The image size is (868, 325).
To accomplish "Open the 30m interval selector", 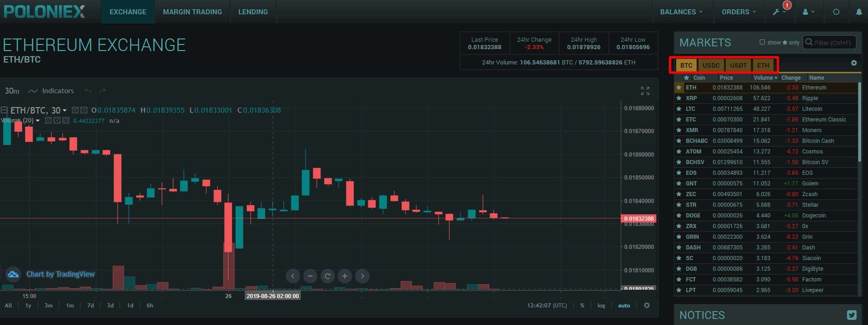I will click(x=12, y=91).
